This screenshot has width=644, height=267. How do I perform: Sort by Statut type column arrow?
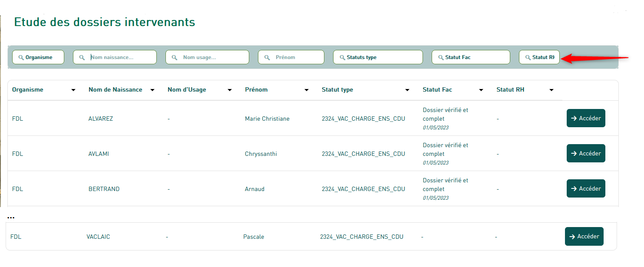click(407, 90)
